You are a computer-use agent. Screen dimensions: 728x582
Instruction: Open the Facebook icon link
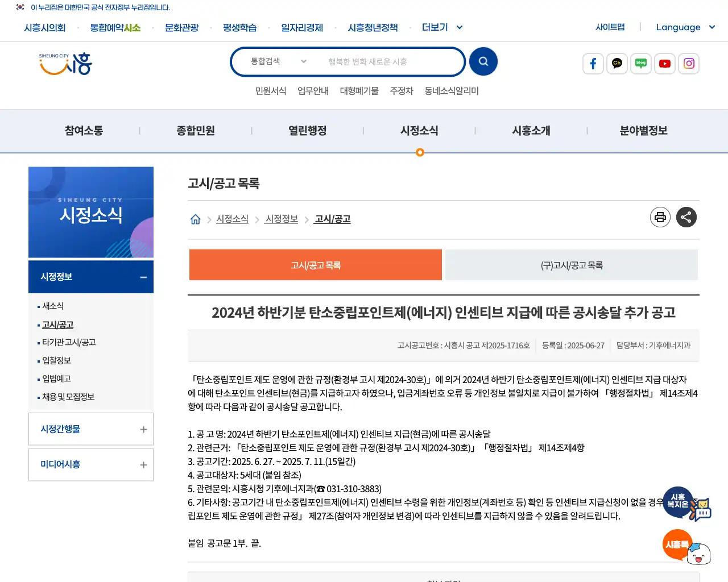click(593, 64)
